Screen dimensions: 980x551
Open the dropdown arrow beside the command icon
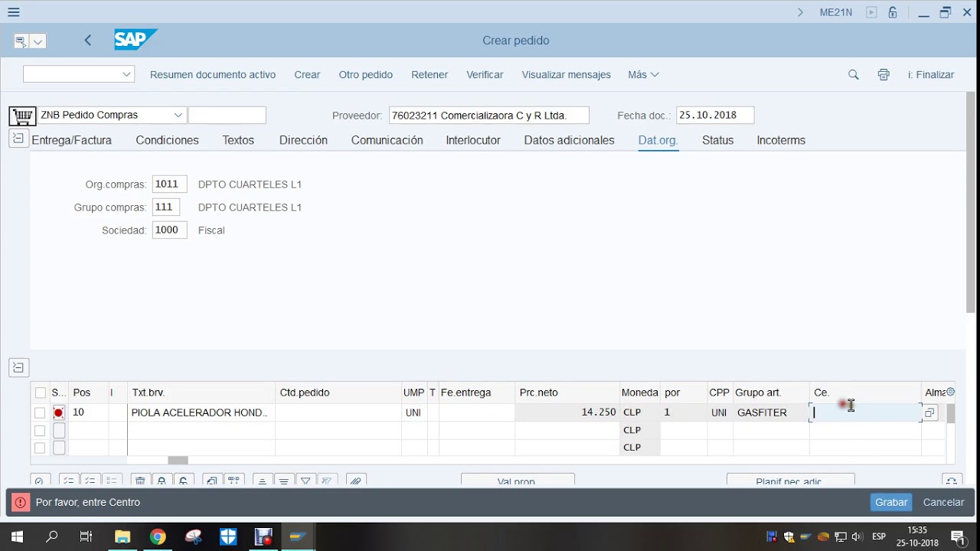38,41
